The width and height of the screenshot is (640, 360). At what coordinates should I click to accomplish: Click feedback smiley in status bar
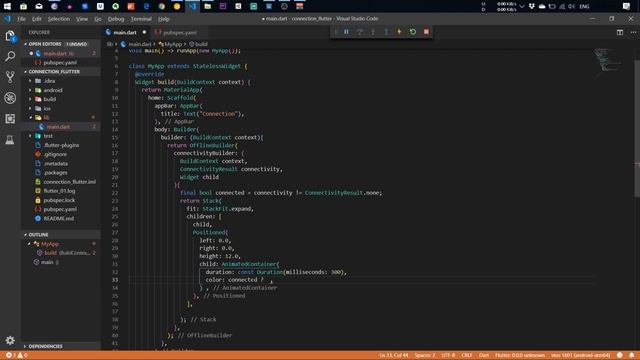point(620,355)
